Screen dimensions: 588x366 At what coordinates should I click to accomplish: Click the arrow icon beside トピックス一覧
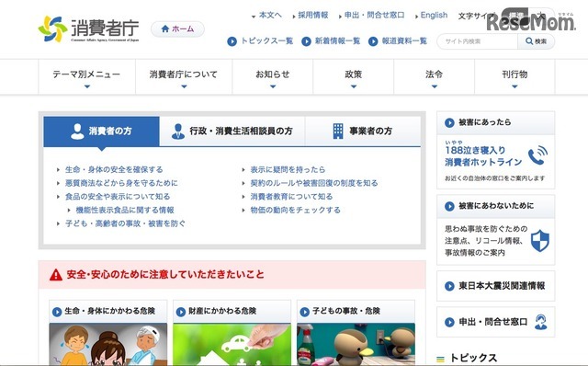pos(232,41)
